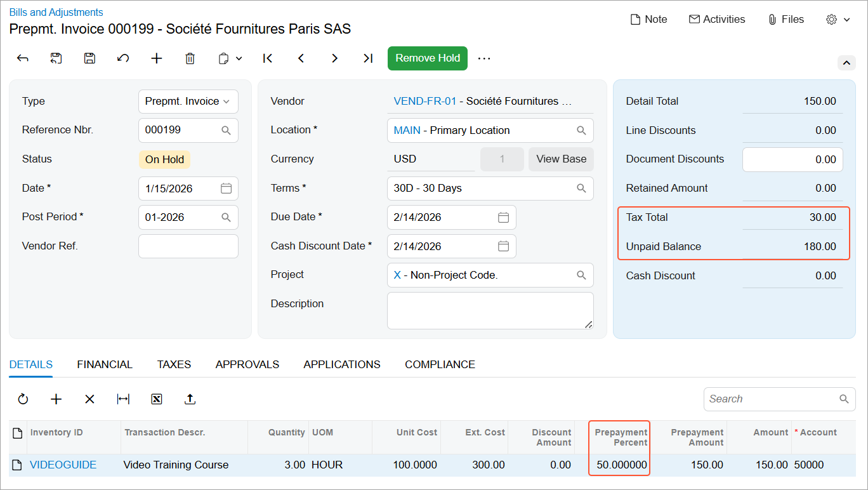Open the MAIN location link

tap(407, 130)
